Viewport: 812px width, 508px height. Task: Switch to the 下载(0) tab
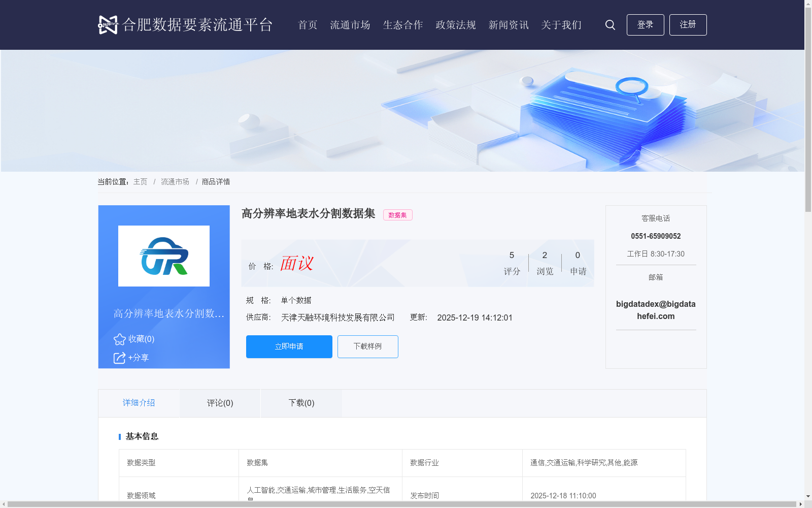(x=301, y=403)
